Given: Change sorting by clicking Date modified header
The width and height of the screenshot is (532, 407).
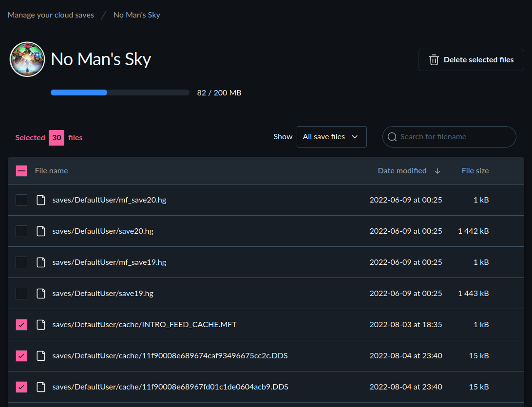Looking at the screenshot, I should pos(402,170).
